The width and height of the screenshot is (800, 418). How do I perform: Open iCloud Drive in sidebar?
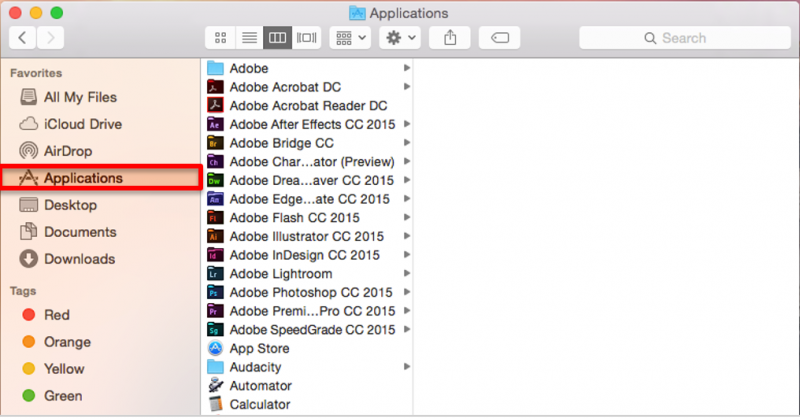[70, 124]
